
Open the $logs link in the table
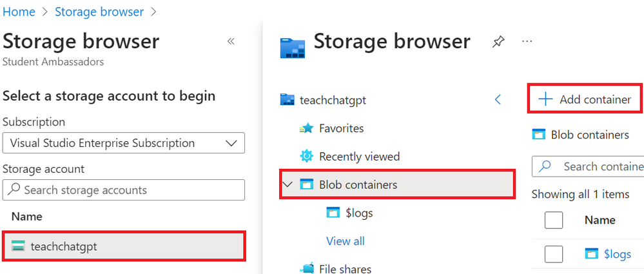tap(617, 254)
